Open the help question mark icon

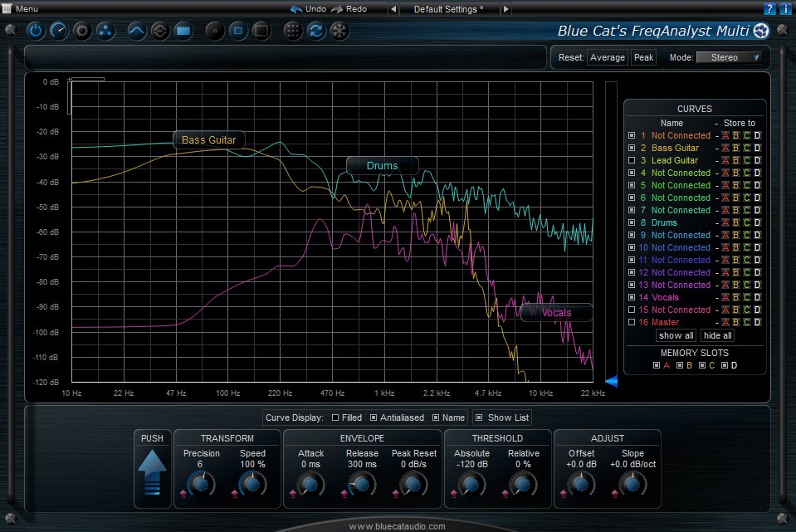click(x=769, y=8)
